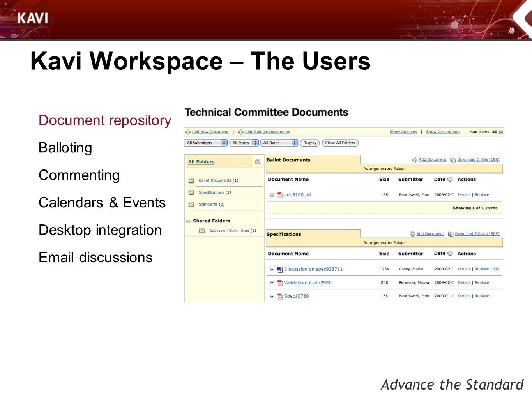Click the Submitter column header in Specifications
Viewport: 532px width, 399px height.
411,254
